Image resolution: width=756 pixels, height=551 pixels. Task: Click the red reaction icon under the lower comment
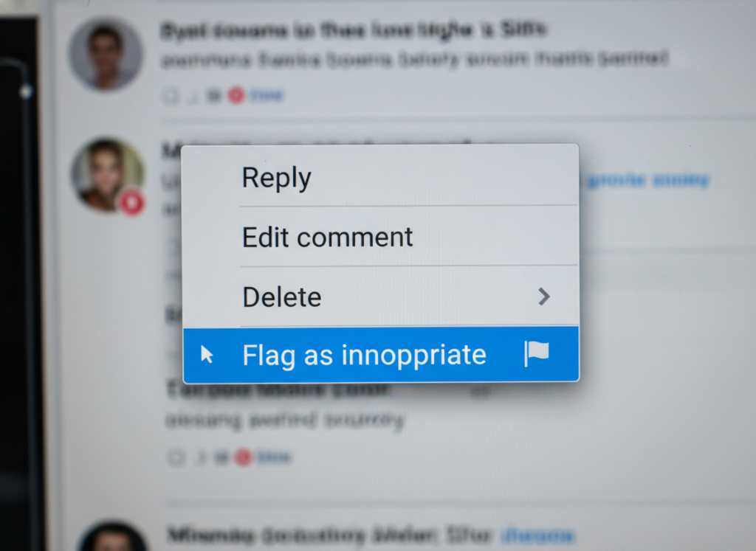(241, 457)
